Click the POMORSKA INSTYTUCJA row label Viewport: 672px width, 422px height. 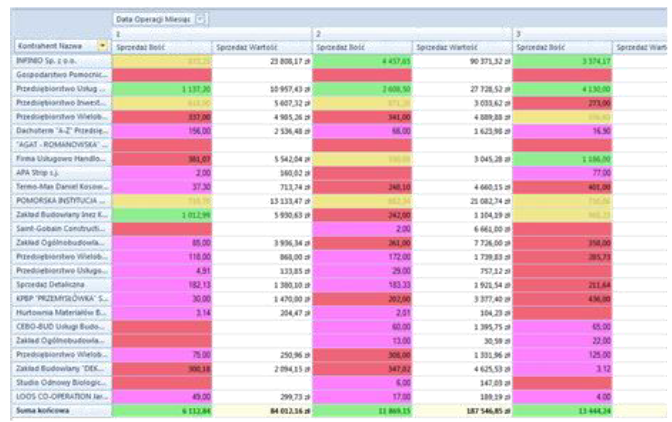coord(60,200)
